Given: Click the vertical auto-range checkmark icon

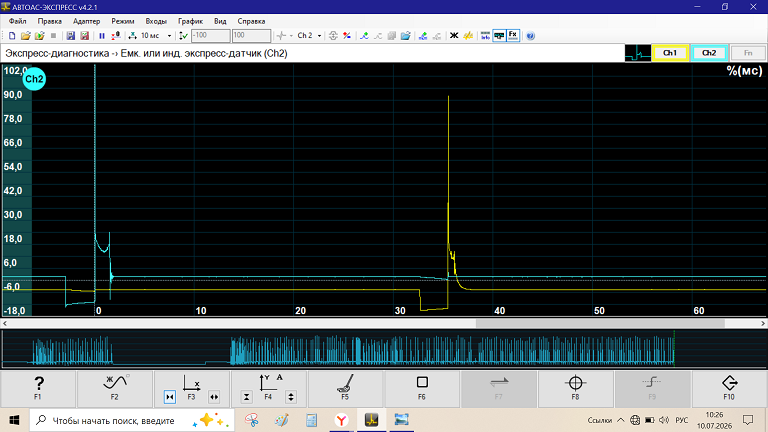Looking at the screenshot, I should 183,36.
